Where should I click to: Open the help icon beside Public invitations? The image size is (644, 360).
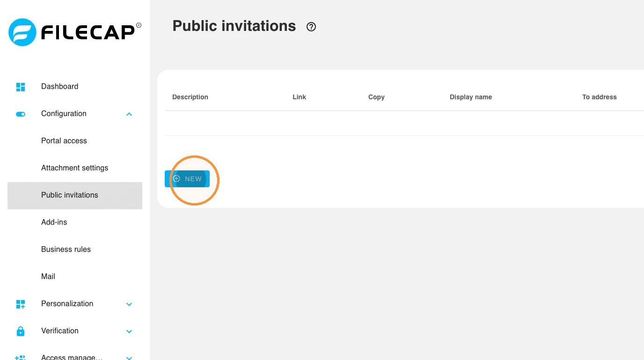pyautogui.click(x=311, y=27)
